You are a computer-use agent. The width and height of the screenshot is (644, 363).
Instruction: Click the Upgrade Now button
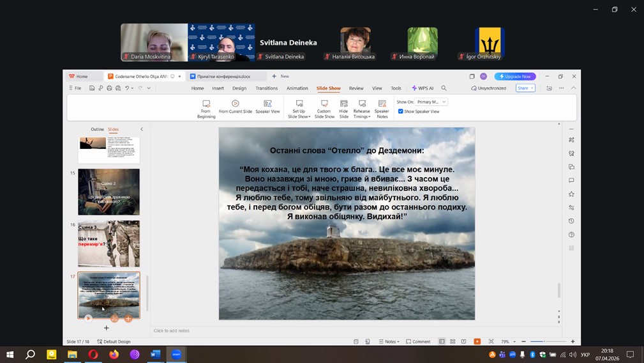pyautogui.click(x=515, y=76)
